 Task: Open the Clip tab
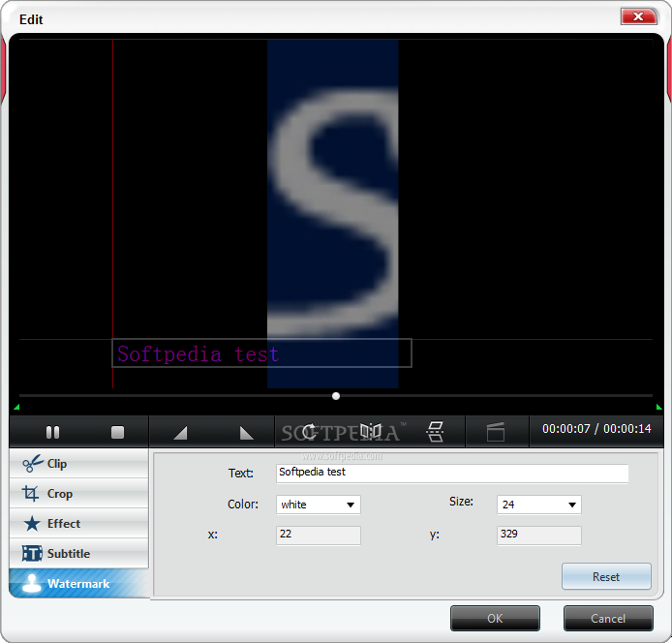coord(78,464)
